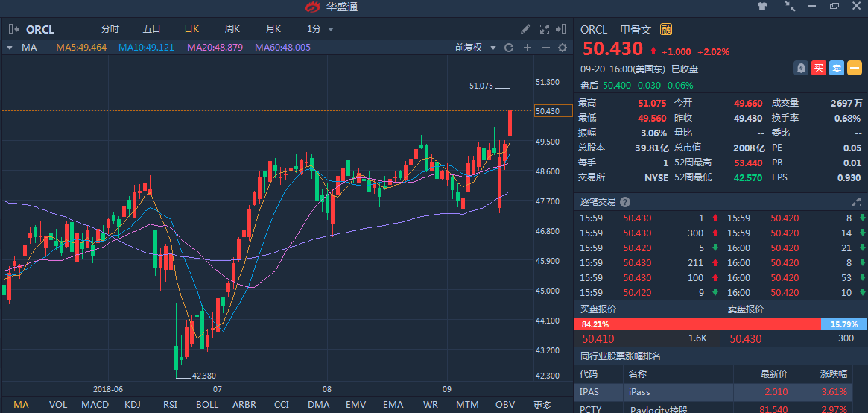This screenshot has width=868, height=413.
Task: Collapse the right quote panel
Action: (562, 29)
